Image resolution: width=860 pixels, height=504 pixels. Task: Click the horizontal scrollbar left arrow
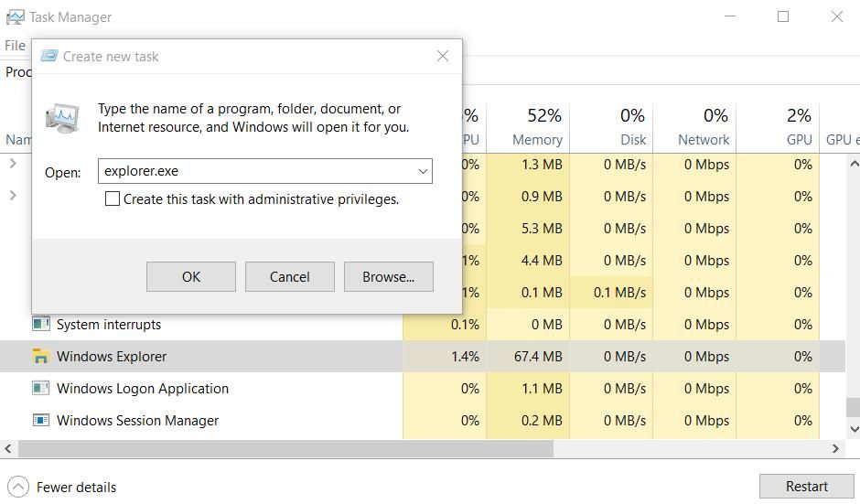click(x=8, y=448)
